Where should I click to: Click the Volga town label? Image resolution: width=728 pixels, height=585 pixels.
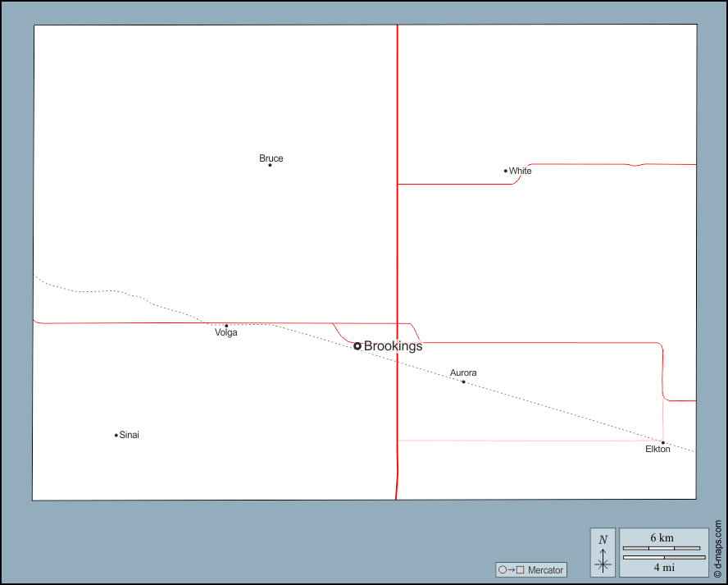pyautogui.click(x=226, y=333)
